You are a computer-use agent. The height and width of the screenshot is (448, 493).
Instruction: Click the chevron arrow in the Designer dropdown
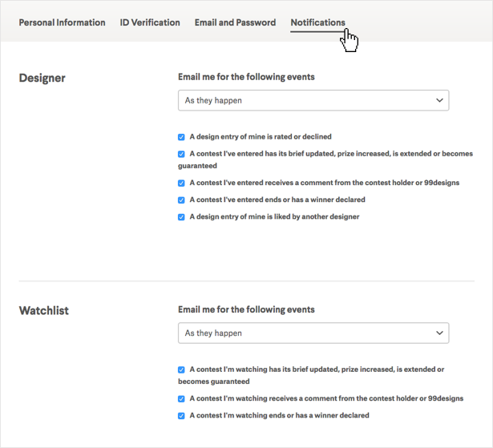point(438,100)
